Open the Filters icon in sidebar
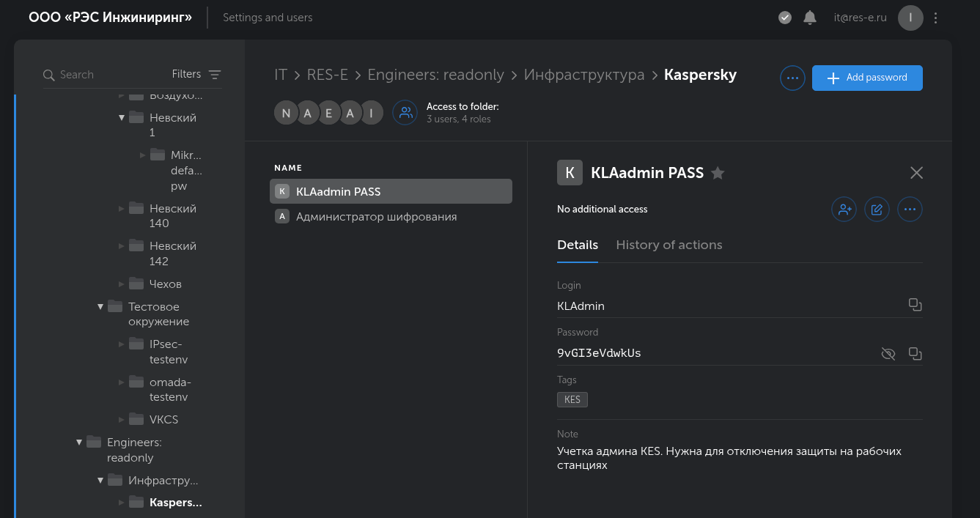 pyautogui.click(x=214, y=75)
